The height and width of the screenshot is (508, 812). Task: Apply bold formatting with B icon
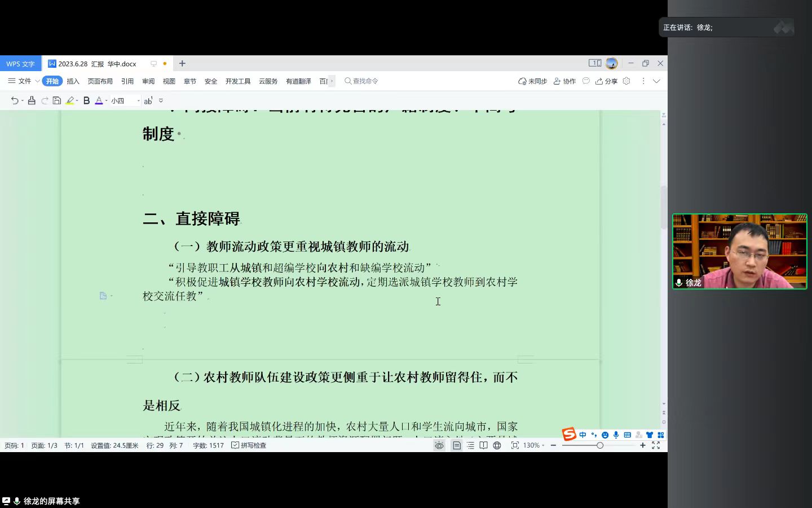86,100
